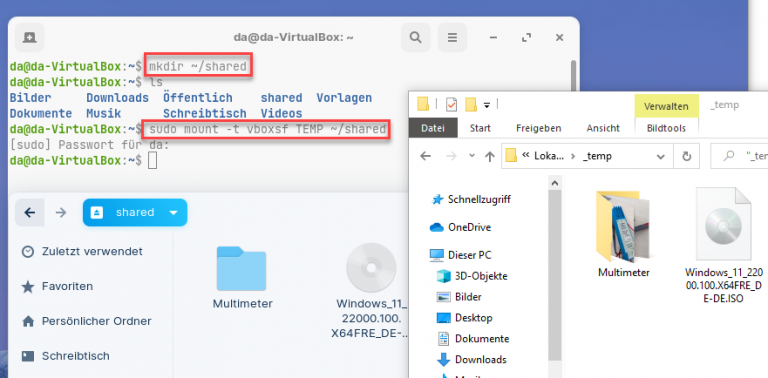Go up one folder level in Explorer
This screenshot has width=768, height=378.
490,156
